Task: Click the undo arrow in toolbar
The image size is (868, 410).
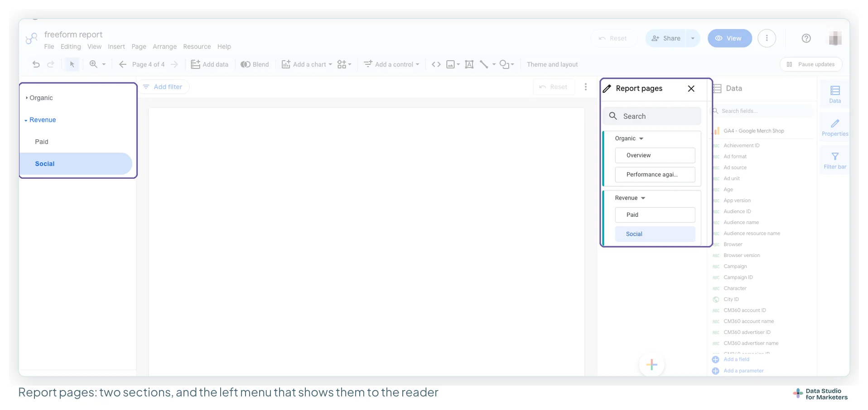Action: point(36,64)
